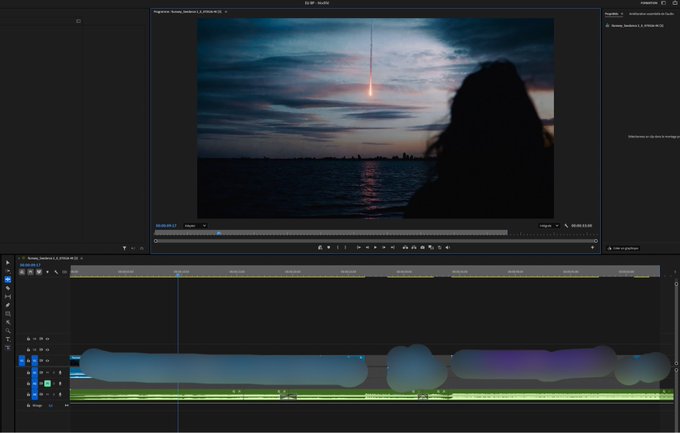Click the Play button in Program monitor
Viewport: 680px width, 433px height.
click(376, 247)
